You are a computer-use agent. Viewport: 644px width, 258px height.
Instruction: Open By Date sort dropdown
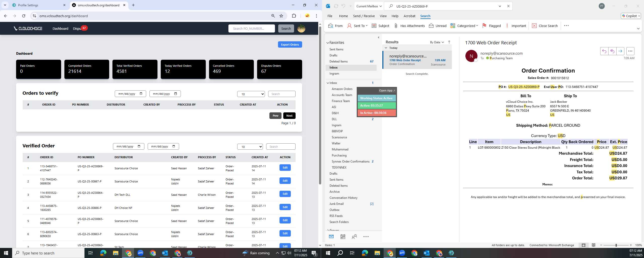tap(437, 42)
